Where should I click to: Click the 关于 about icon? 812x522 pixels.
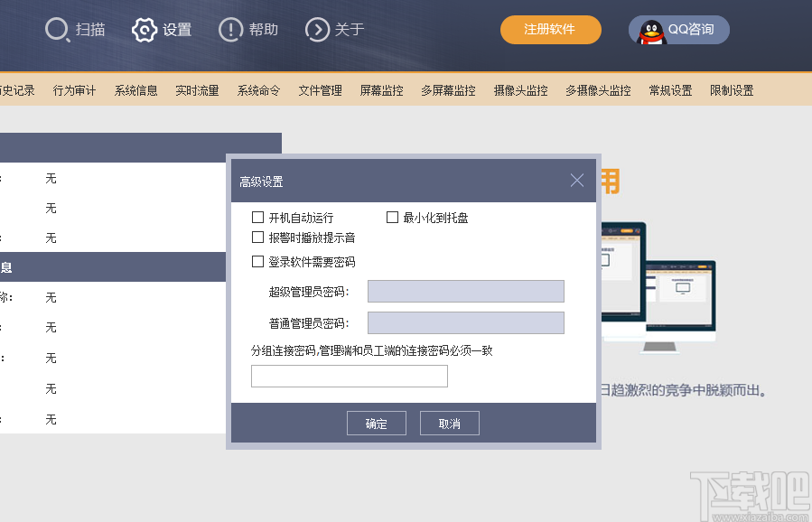pyautogui.click(x=317, y=29)
